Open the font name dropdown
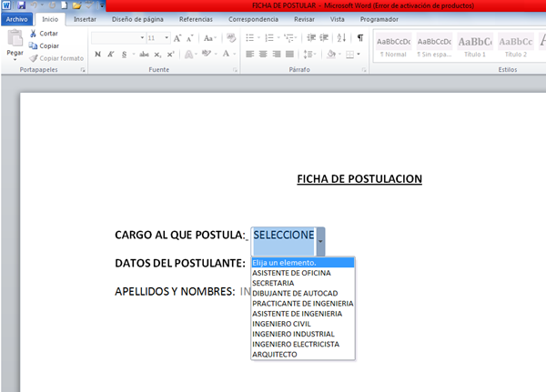The image size is (546, 392). [x=142, y=38]
